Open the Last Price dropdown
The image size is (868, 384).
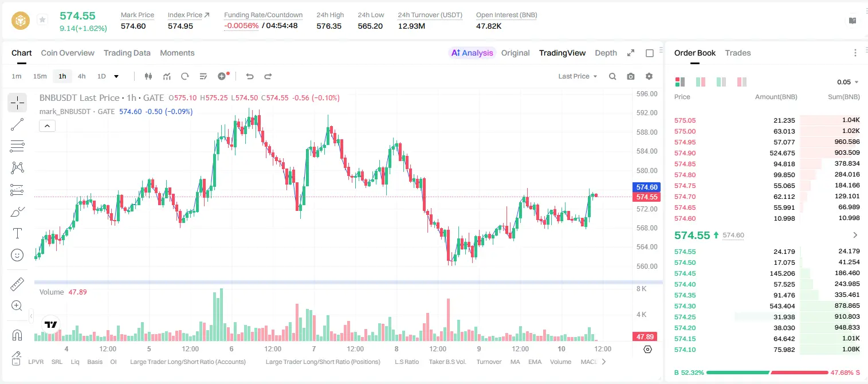coord(578,76)
